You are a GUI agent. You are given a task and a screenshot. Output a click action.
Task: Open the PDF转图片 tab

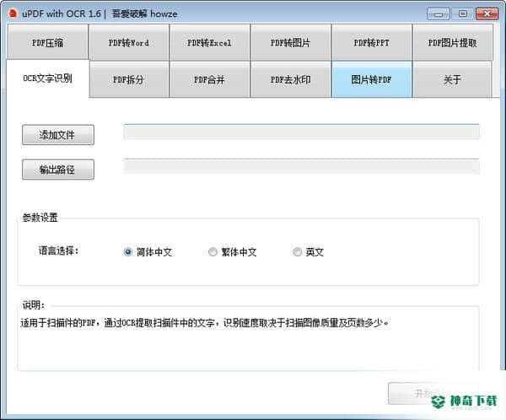click(x=290, y=42)
